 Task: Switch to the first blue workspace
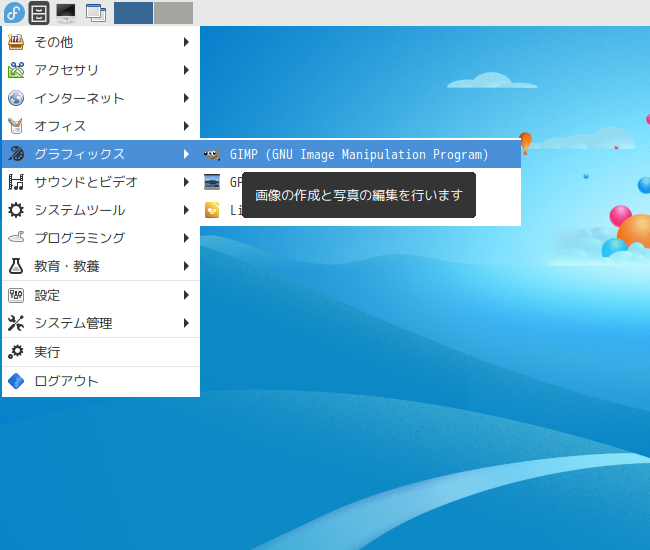click(133, 13)
